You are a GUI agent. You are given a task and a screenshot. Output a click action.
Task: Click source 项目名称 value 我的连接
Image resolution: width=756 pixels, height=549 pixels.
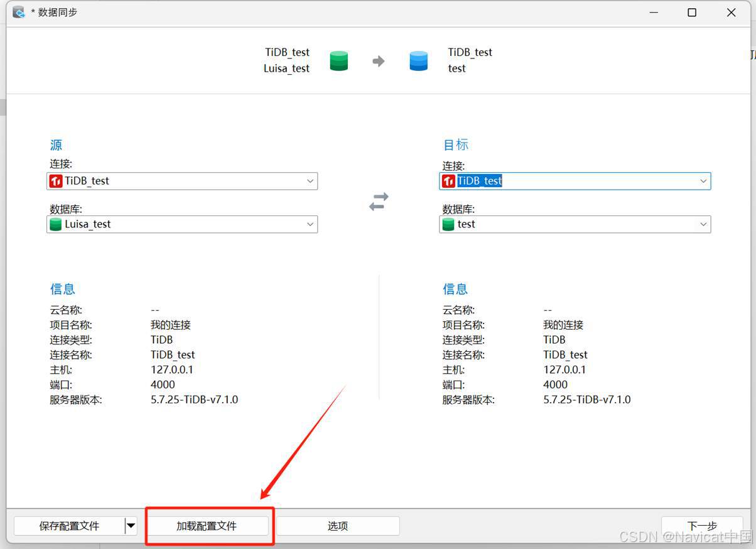click(171, 325)
